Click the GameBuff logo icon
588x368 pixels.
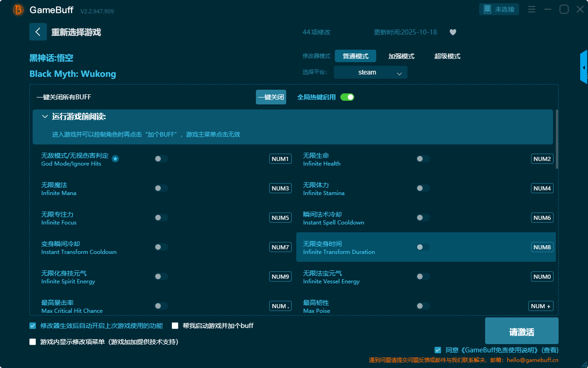(x=18, y=10)
